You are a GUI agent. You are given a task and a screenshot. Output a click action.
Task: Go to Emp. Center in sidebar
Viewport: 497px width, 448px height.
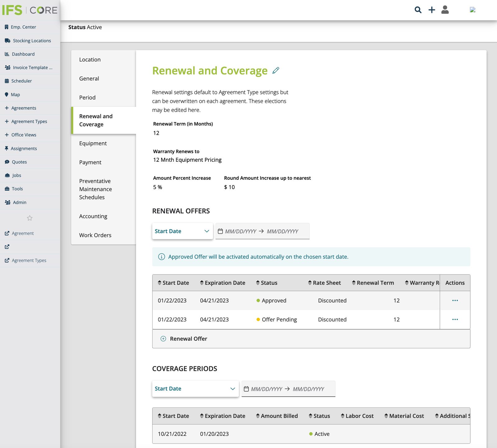click(30, 27)
